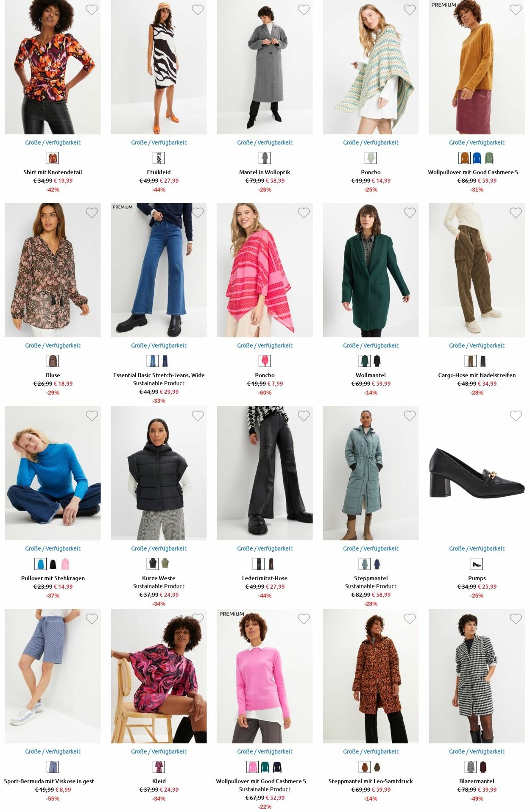Favorite the Etuikleid with heart icon
The width and height of the screenshot is (530, 812).
pos(198,10)
